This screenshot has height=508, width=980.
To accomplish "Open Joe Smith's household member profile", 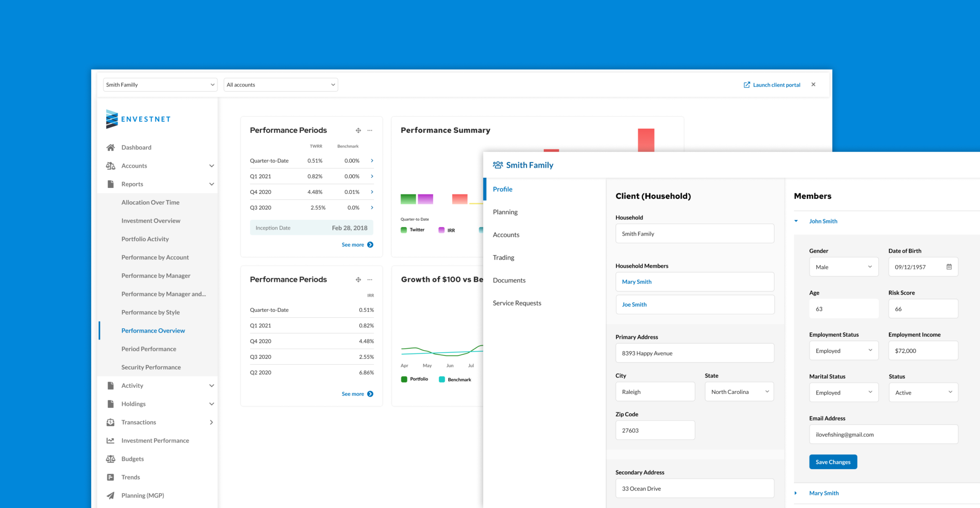I will coord(634,304).
